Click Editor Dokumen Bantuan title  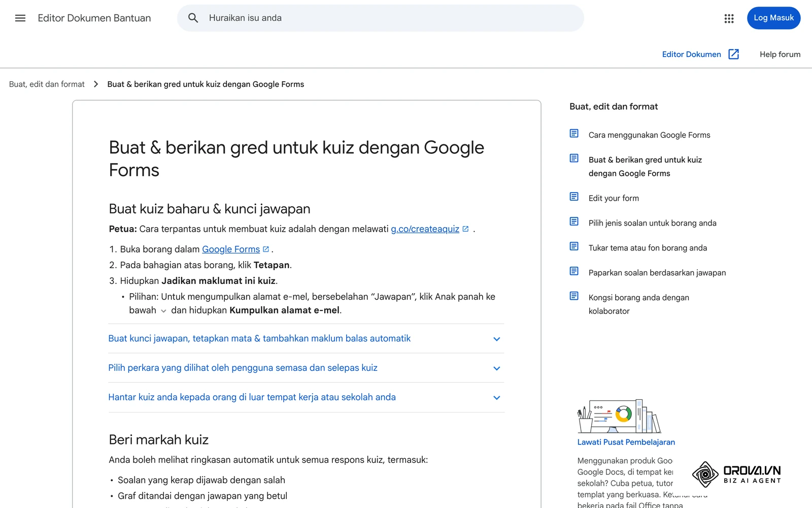click(94, 18)
